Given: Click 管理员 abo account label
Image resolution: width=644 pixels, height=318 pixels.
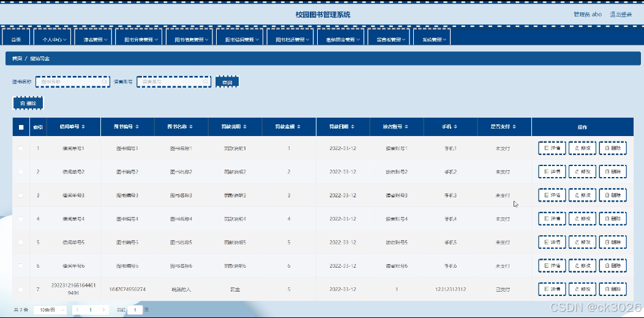Looking at the screenshot, I should point(588,14).
